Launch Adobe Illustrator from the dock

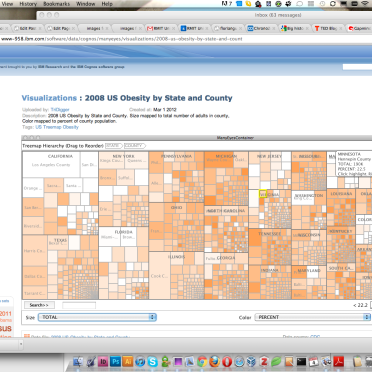point(128,362)
